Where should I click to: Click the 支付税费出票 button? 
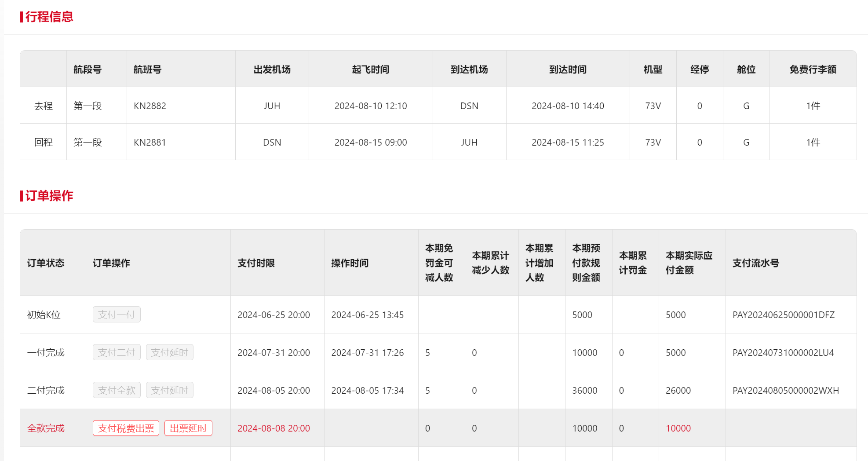pyautogui.click(x=126, y=428)
